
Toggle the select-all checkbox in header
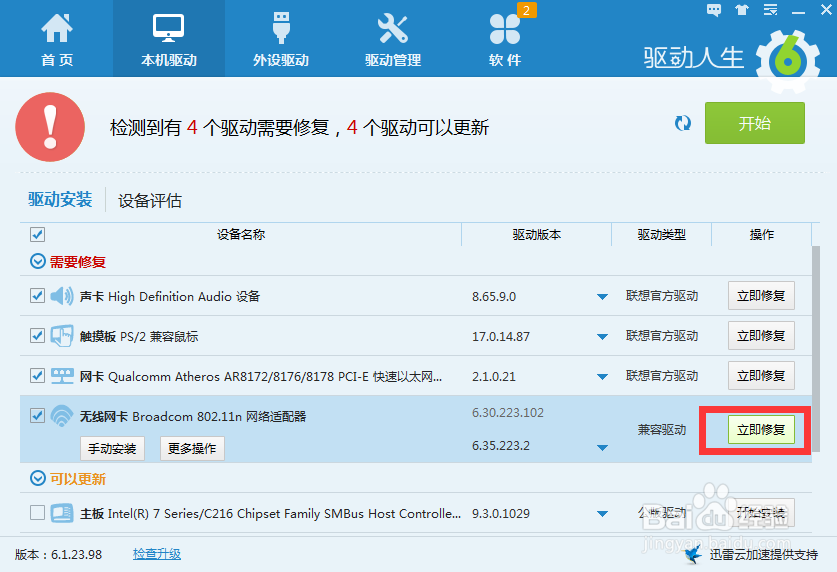(x=37, y=234)
